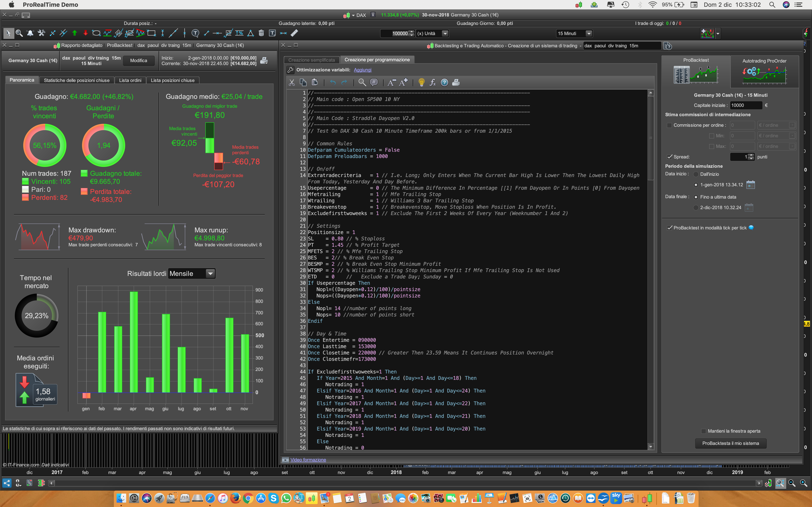
Task: Insert function with the fx icon
Action: pyautogui.click(x=432, y=82)
